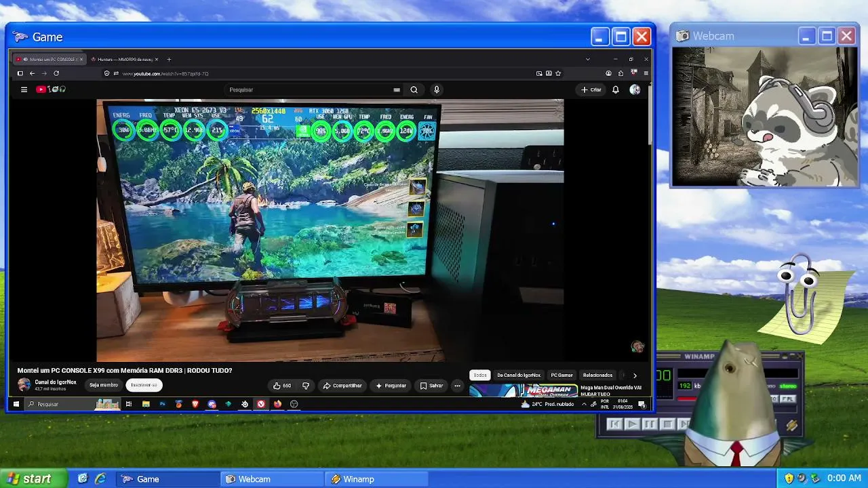Open more actions ellipsis under the video
868x488 pixels.
tap(458, 386)
